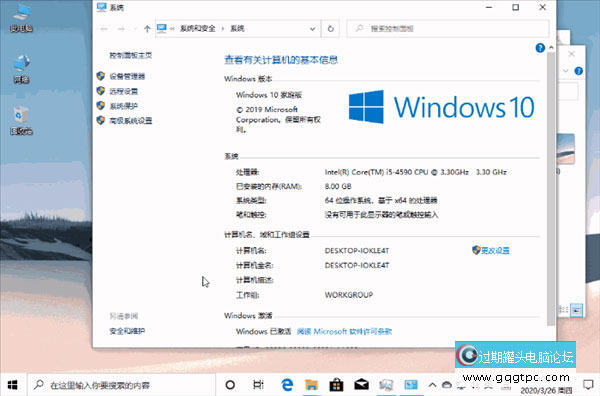Viewport: 600px width, 396px height.
Task: Click the shield icon beside Advanced system settings
Action: coord(101,121)
